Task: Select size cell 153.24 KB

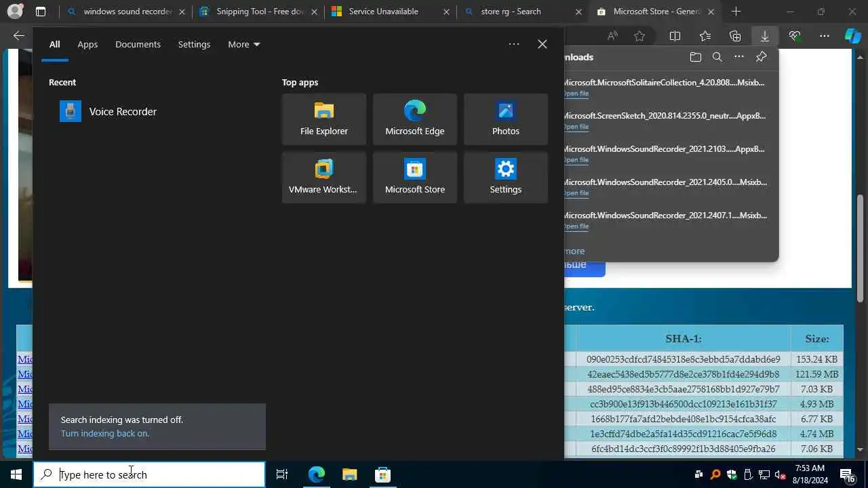Action: point(817,359)
